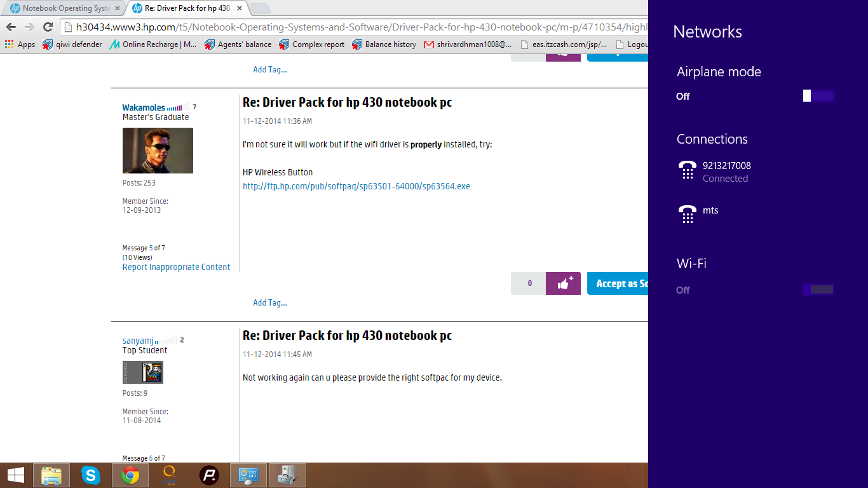
Task: Give kudos with thumbs-up on Wakamoles' post
Action: coord(563,283)
